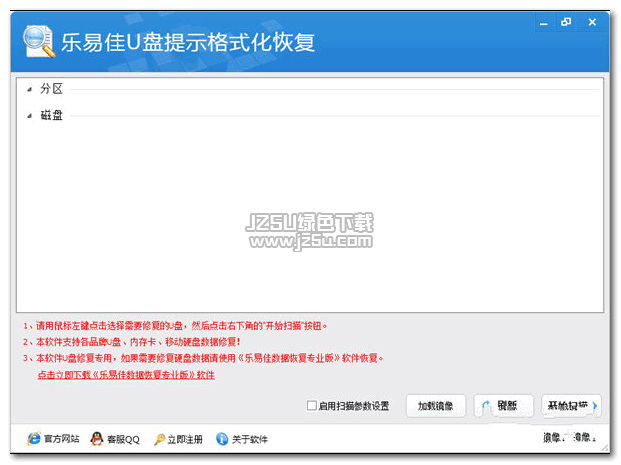This screenshot has width=621, height=465.
Task: Click the QQ penguin icon
Action: [x=97, y=438]
